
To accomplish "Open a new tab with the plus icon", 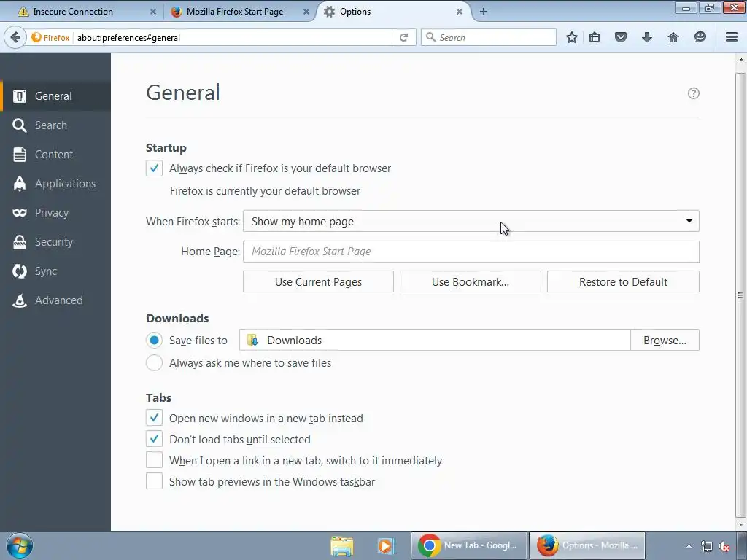I will coord(483,12).
